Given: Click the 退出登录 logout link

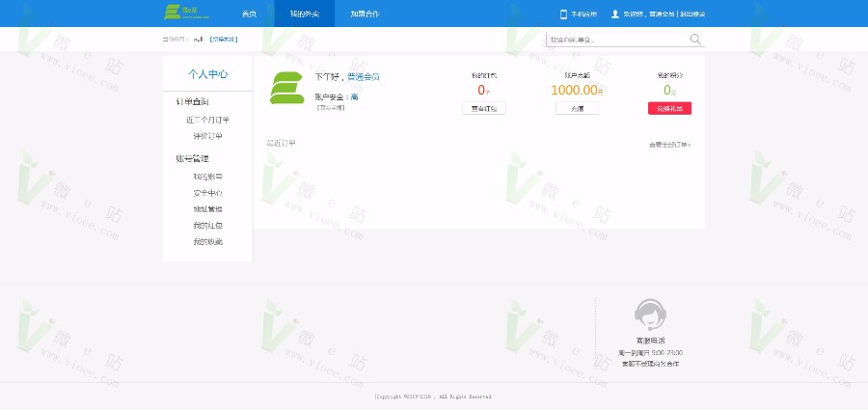Looking at the screenshot, I should click(692, 14).
